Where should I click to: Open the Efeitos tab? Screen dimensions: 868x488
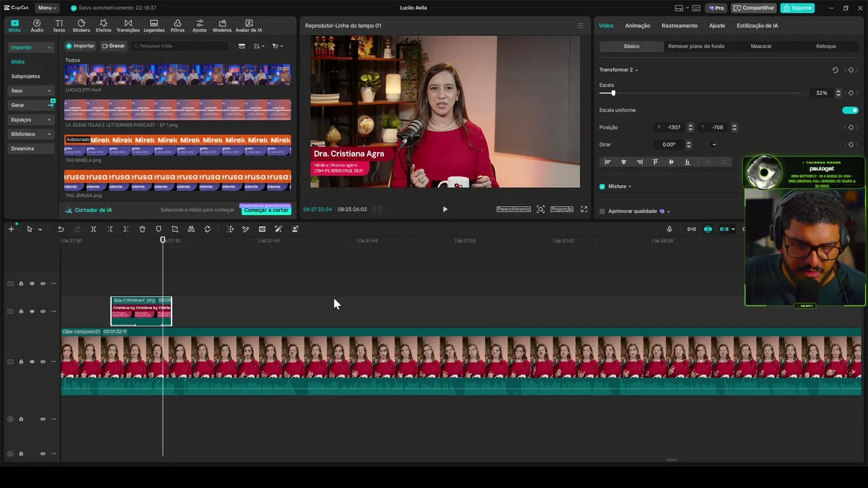tap(103, 26)
